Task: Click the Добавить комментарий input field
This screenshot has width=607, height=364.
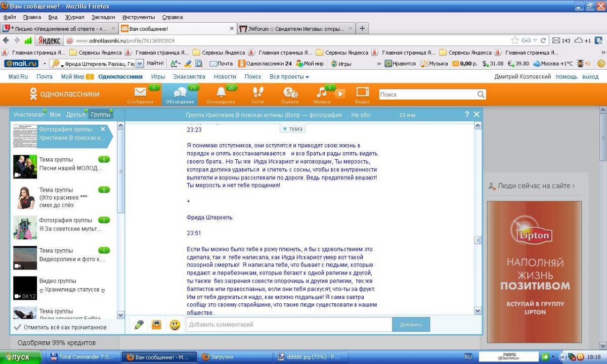Action: [288, 325]
